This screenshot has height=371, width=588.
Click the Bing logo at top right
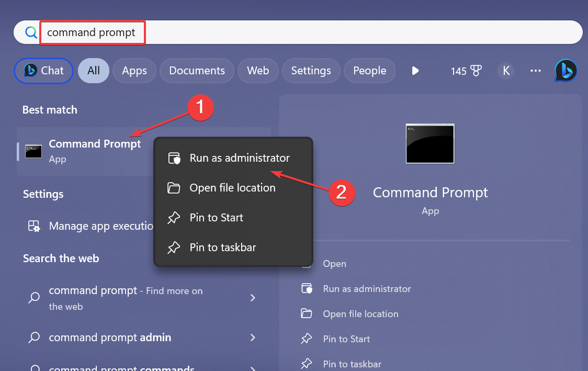pos(566,71)
